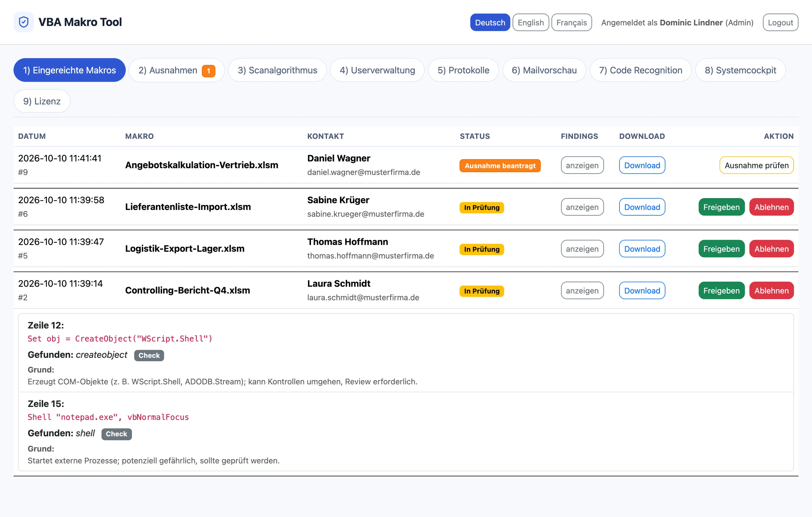The image size is (812, 517).
Task: Click Ablehnen for Sabine Krüger's macro
Action: [771, 207]
